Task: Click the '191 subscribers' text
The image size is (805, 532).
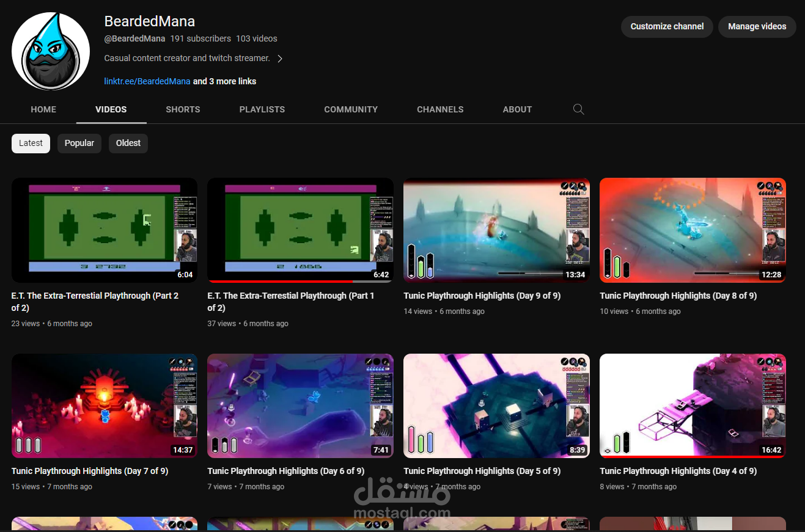Action: click(200, 38)
